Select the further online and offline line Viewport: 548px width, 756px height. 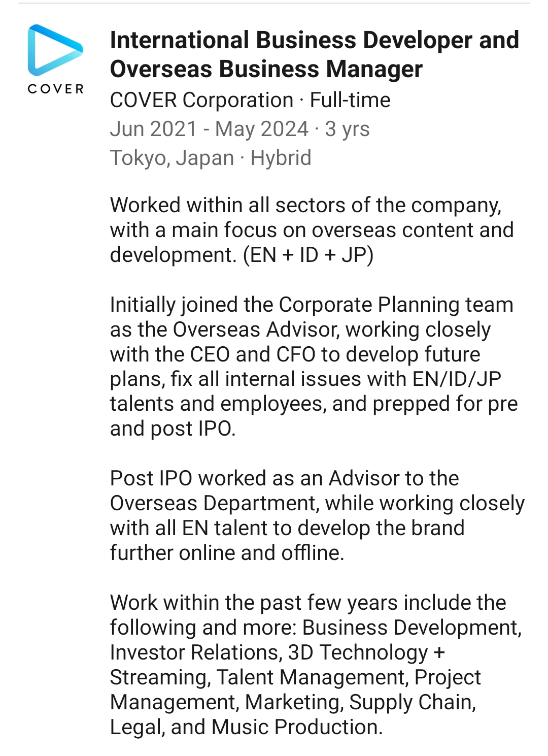pos(227,552)
